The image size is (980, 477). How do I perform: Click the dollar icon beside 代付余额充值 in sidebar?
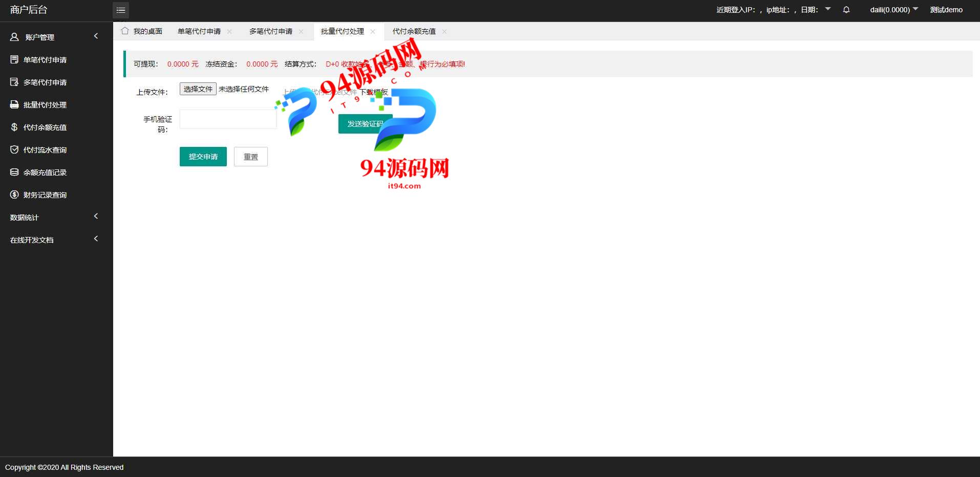click(x=14, y=127)
